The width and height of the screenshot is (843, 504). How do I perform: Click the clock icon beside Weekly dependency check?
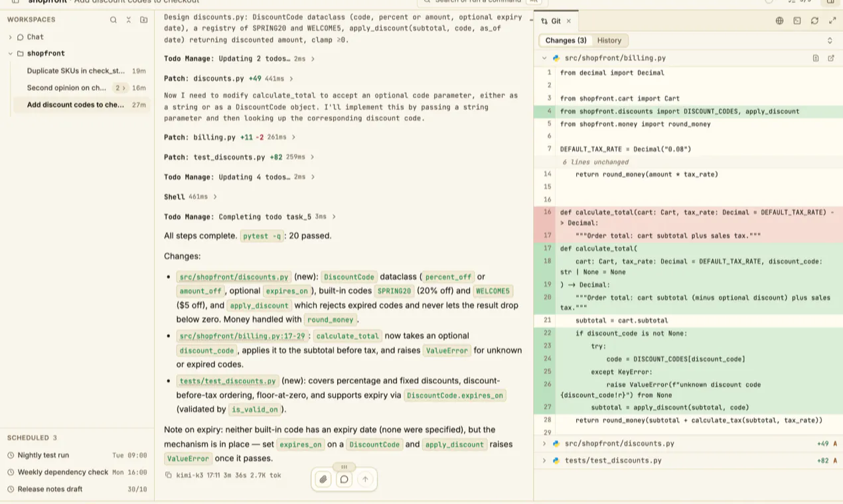tap(11, 472)
